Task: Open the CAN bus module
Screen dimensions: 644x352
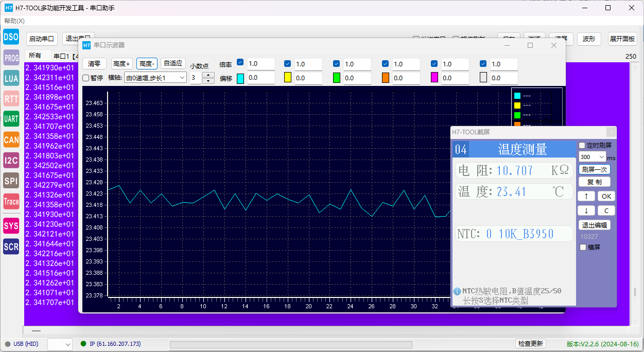Action: pyautogui.click(x=11, y=139)
